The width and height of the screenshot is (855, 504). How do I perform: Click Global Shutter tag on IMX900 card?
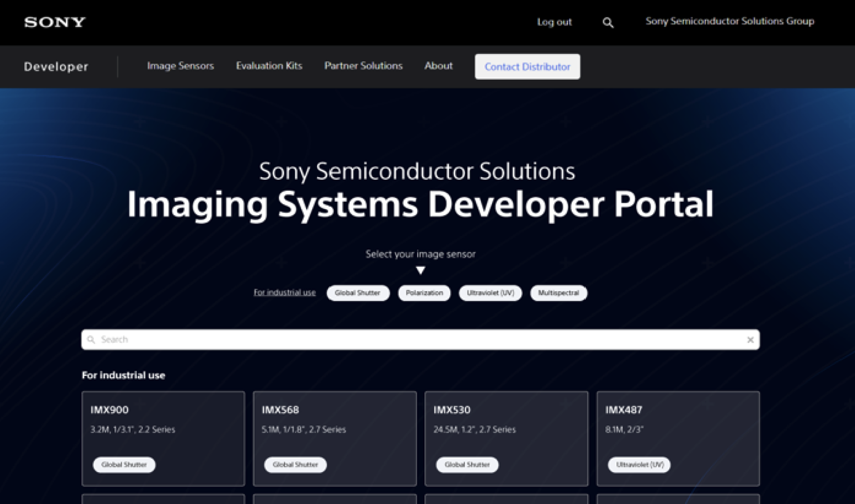[x=124, y=465]
